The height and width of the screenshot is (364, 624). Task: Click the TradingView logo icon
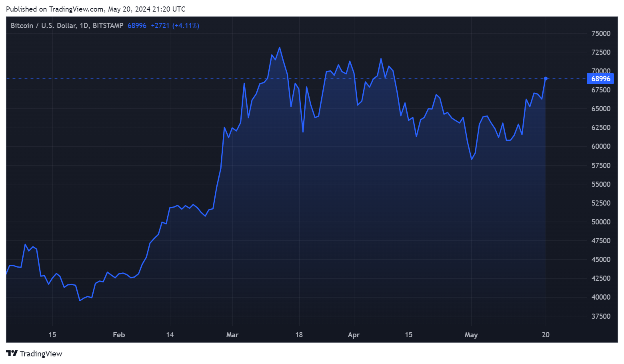(12, 354)
